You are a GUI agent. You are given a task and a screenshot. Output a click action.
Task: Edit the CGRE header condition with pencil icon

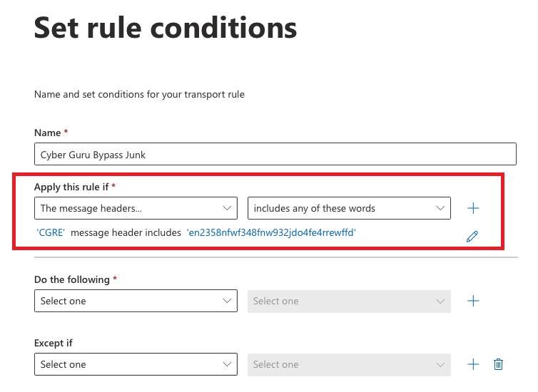(x=472, y=237)
